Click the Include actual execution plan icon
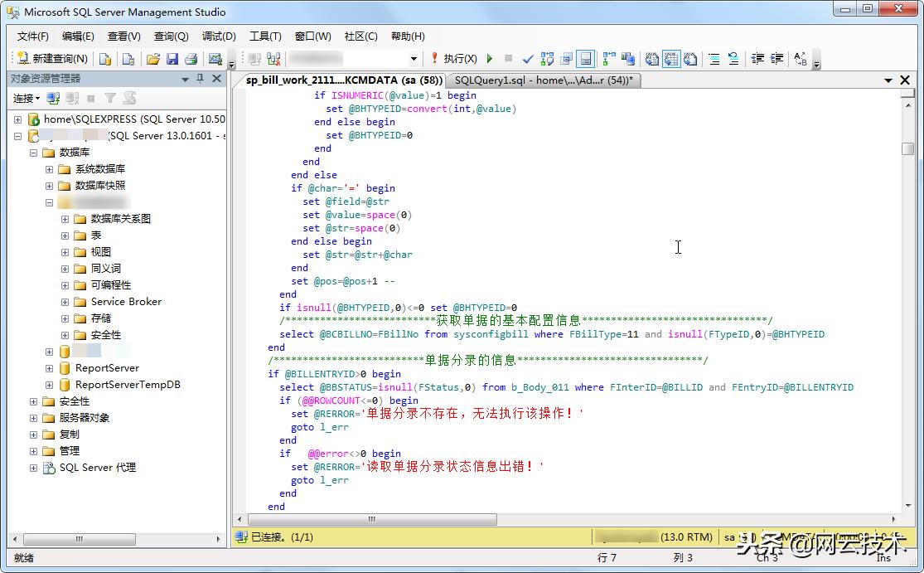924x573 pixels. pyautogui.click(x=609, y=59)
